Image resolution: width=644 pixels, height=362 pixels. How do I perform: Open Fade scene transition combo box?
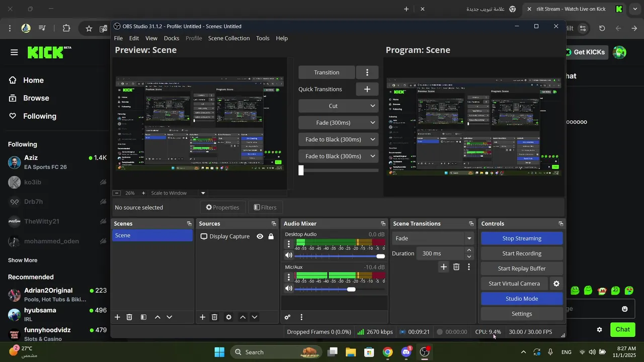pos(434,238)
